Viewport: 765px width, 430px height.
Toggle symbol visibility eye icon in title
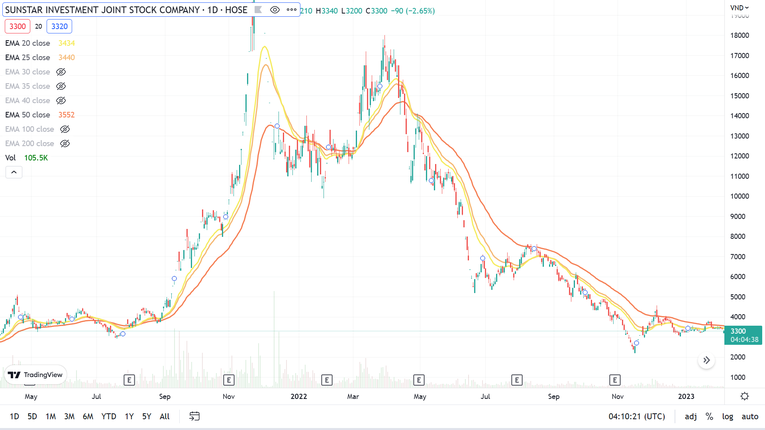tap(275, 10)
